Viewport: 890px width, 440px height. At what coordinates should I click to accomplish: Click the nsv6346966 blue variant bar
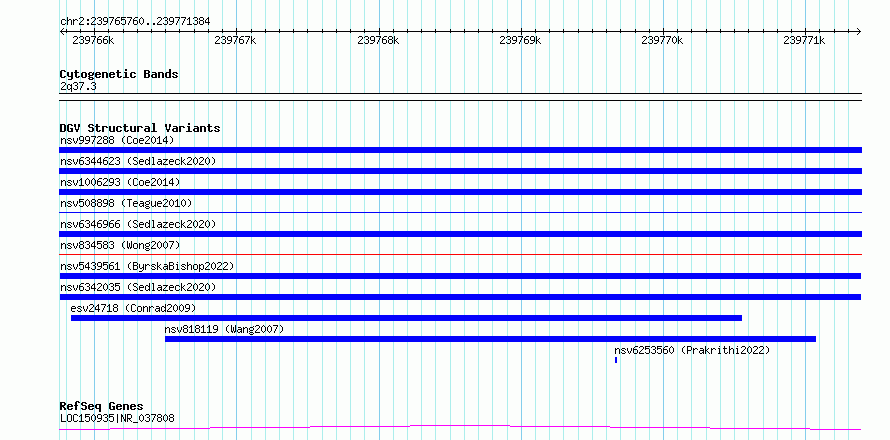[x=460, y=234]
